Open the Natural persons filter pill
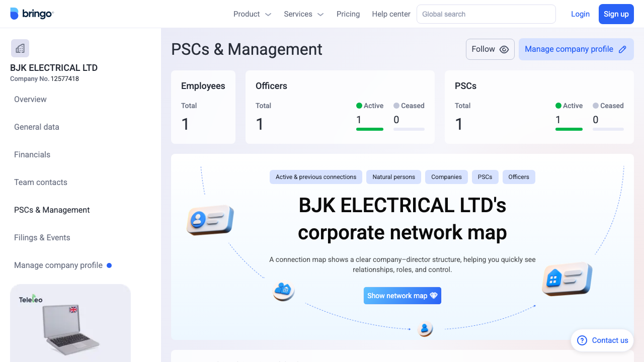The width and height of the screenshot is (644, 362). coord(393,177)
